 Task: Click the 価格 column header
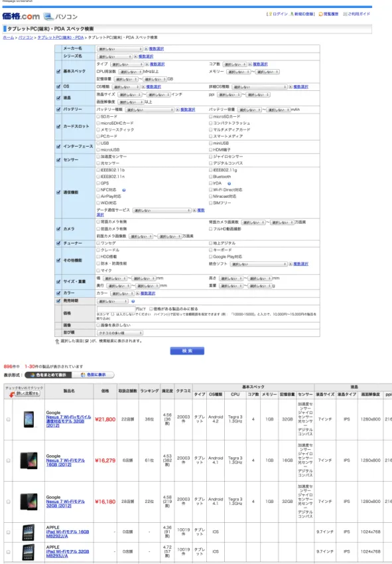[x=105, y=391]
